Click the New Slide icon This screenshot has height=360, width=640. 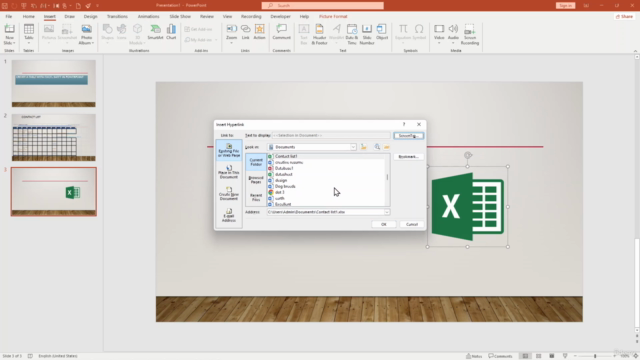coord(9,34)
